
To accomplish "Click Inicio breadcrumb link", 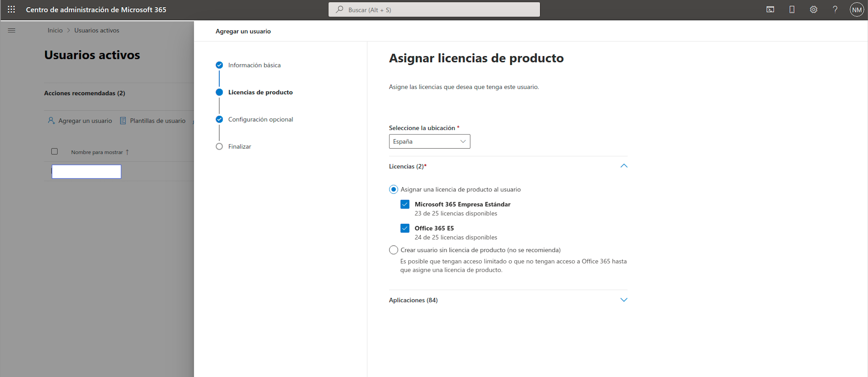I will tap(55, 31).
